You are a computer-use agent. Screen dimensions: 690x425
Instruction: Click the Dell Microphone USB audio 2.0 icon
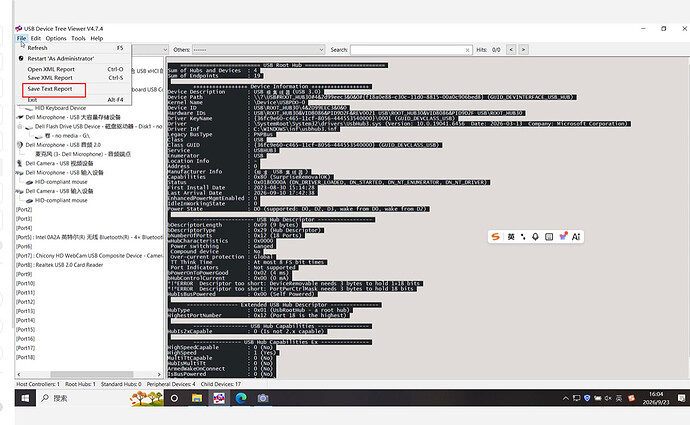click(20, 145)
